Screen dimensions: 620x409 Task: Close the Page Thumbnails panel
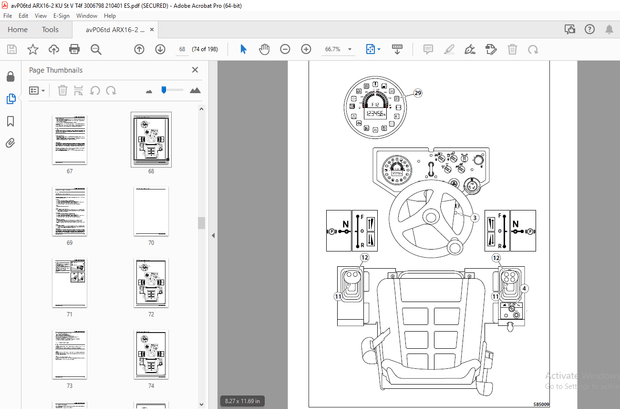[195, 70]
